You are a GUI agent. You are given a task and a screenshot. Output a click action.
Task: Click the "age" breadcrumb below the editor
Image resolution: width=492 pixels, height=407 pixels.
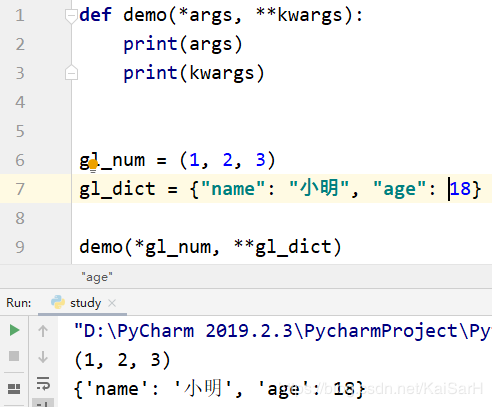click(x=97, y=277)
